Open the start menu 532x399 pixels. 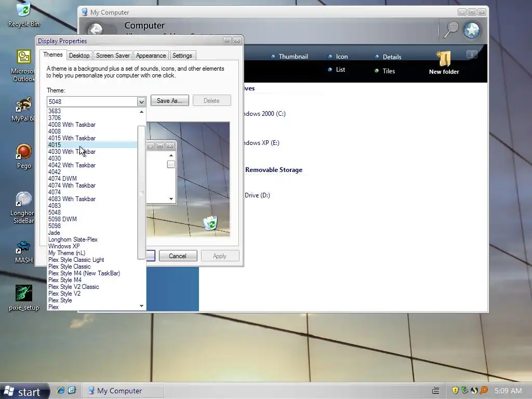[x=25, y=391]
